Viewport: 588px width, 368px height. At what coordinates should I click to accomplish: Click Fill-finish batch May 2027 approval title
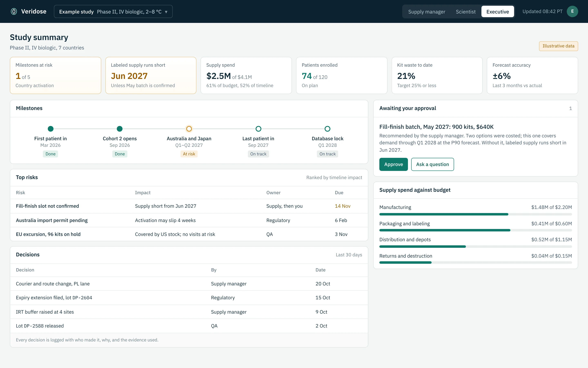point(436,127)
